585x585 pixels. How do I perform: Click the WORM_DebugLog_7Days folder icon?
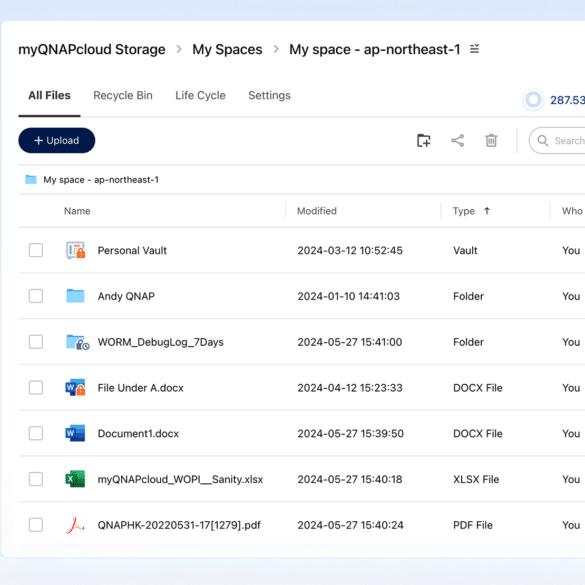point(77,342)
